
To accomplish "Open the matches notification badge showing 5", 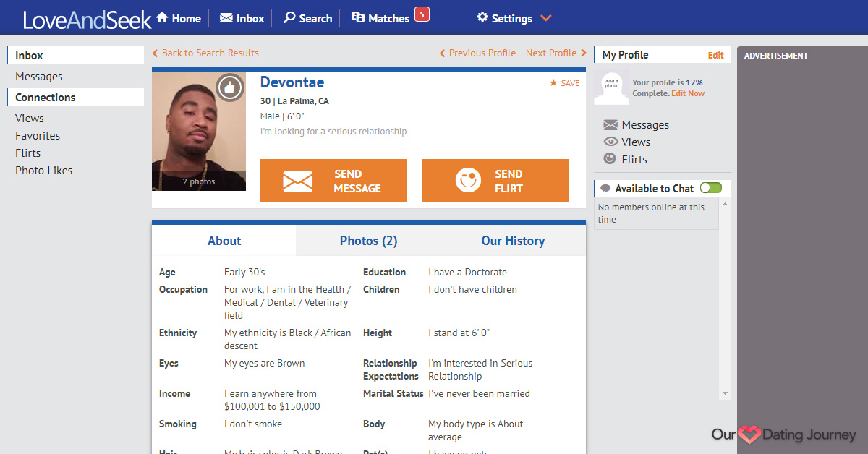I will point(422,14).
